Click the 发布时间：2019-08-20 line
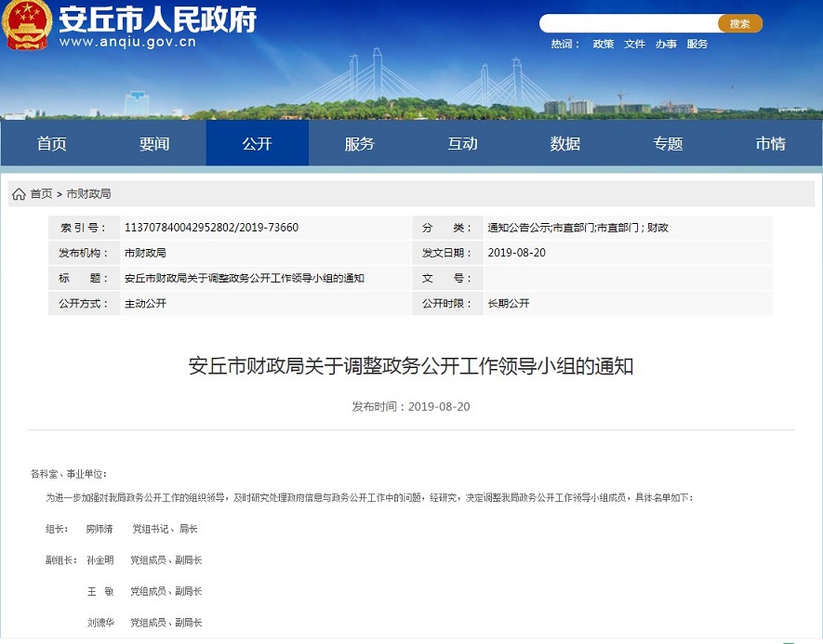 [411, 406]
